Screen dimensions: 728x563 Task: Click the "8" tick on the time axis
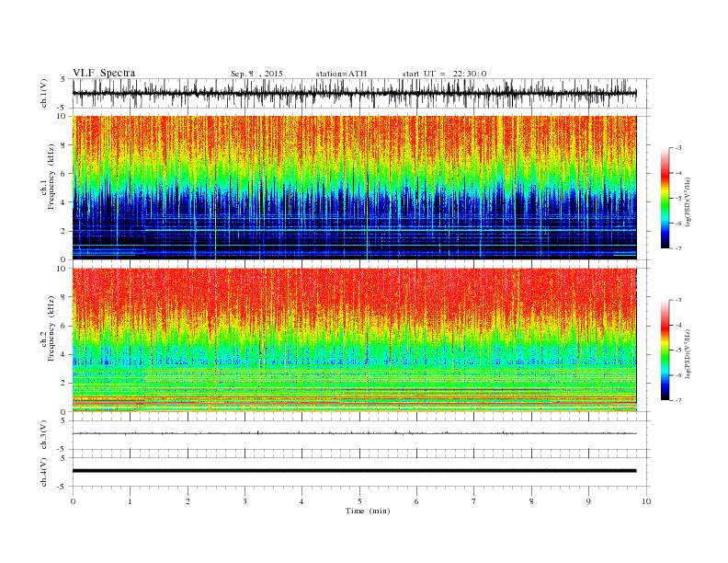click(x=531, y=501)
